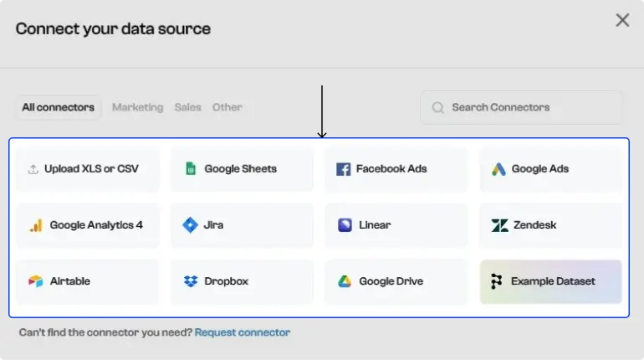Viewport: 644px width, 360px height.
Task: Open the Sales connectors tab
Action: (187, 107)
